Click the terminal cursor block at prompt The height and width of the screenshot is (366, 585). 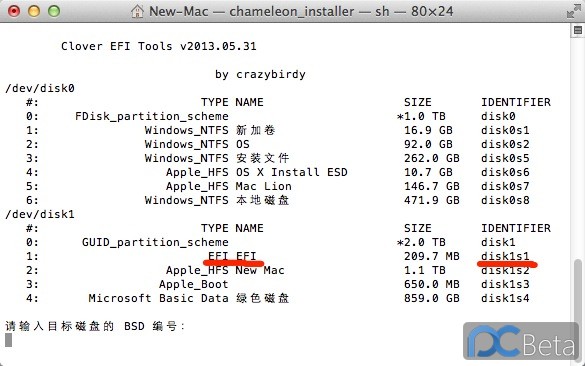point(8,340)
